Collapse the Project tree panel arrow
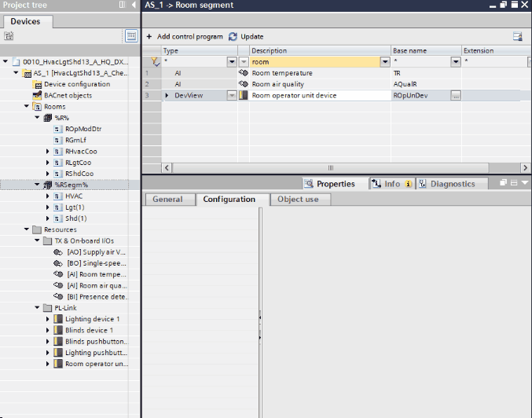This screenshot has height=418, width=532. (134, 5)
